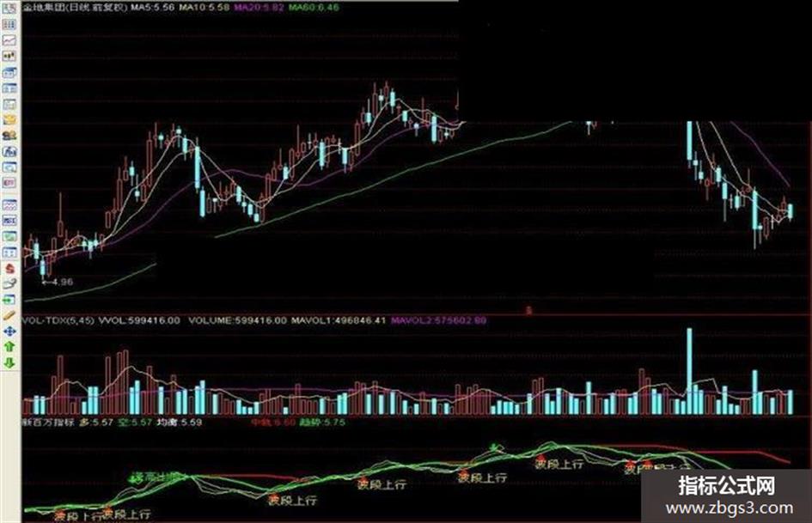This screenshot has width=812, height=523.
Task: Click the MA10:5.58 label
Action: coord(204,8)
